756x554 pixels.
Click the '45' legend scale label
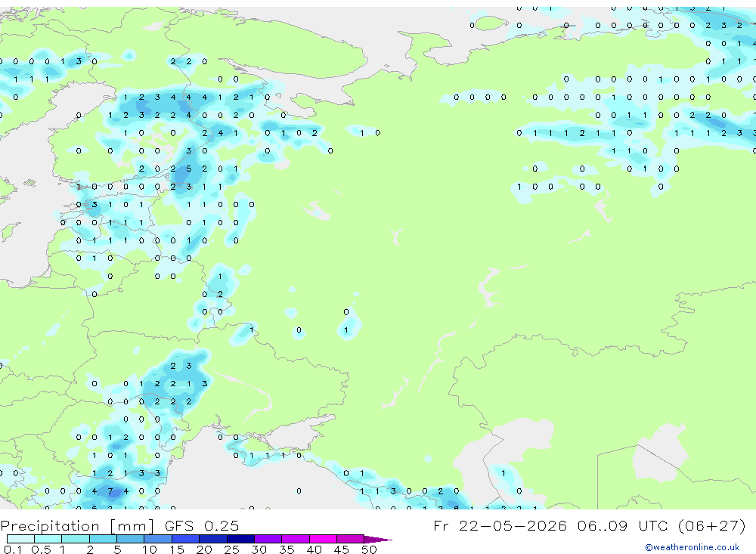342,549
